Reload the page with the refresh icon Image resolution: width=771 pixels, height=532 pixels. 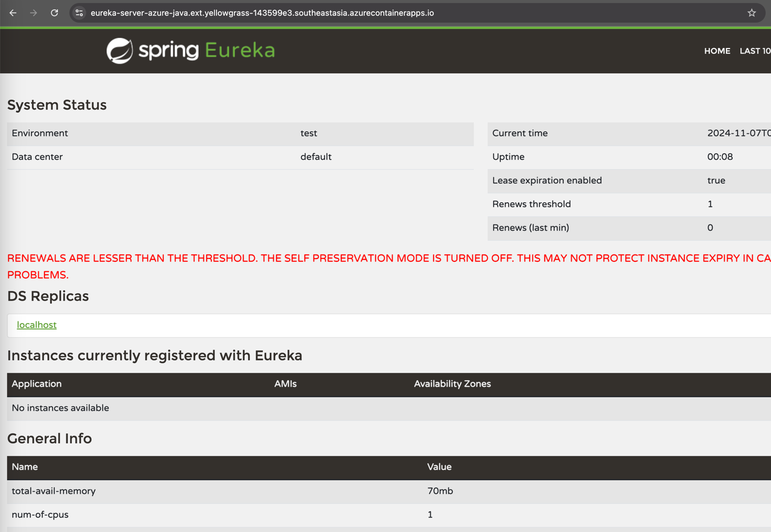click(54, 13)
